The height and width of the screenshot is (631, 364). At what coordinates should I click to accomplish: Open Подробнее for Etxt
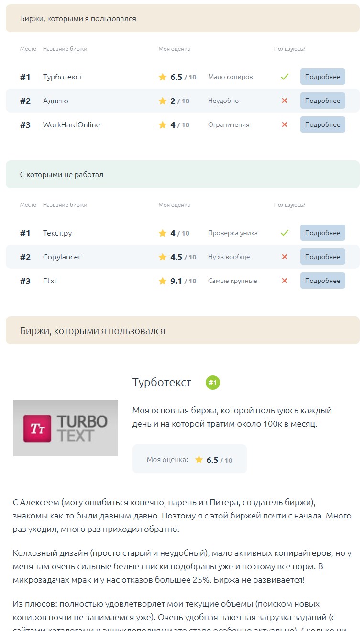click(x=322, y=281)
